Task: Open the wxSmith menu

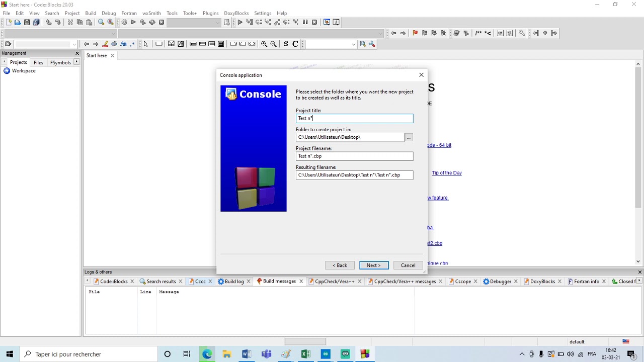Action: (151, 13)
